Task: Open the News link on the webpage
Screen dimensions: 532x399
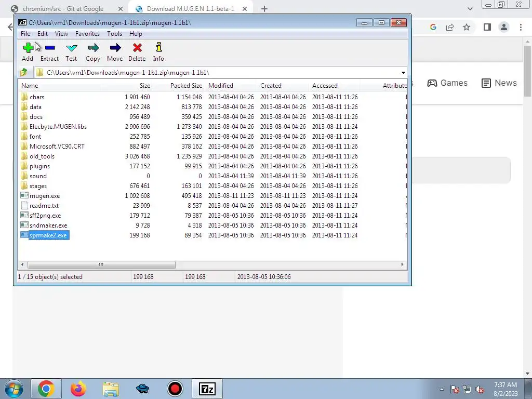Action: (499, 83)
